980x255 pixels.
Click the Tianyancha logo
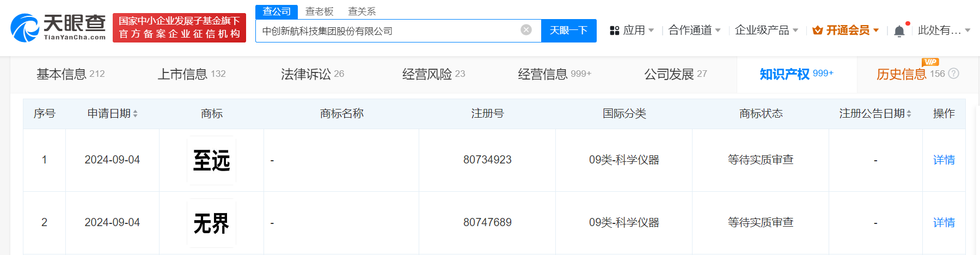(58, 27)
